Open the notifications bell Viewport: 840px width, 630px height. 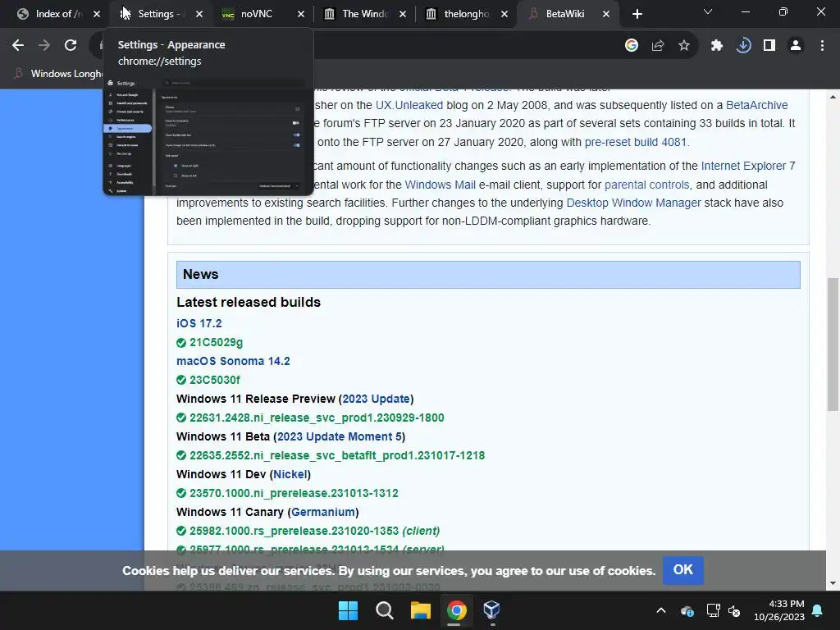click(818, 610)
